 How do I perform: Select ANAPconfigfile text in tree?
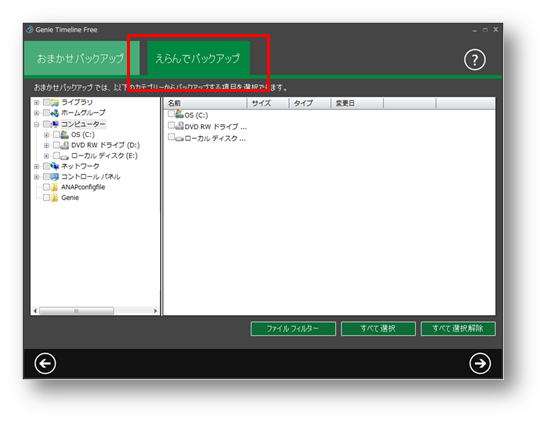click(x=83, y=187)
